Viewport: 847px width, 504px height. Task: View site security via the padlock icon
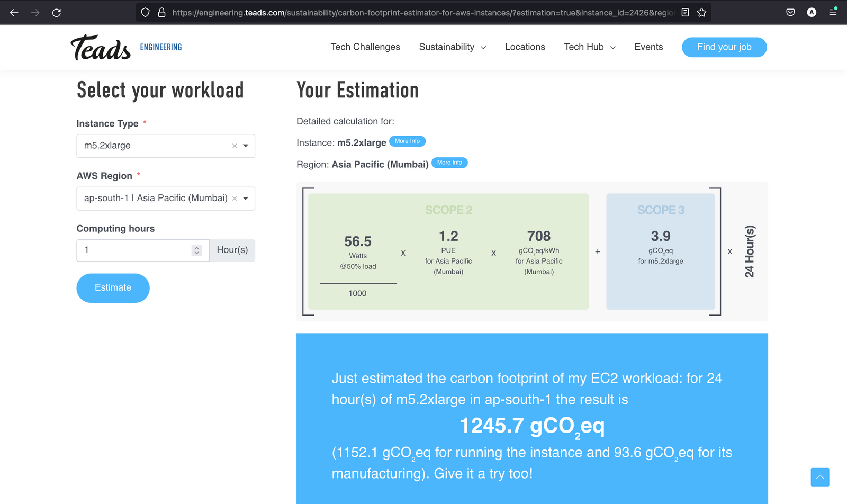(162, 12)
